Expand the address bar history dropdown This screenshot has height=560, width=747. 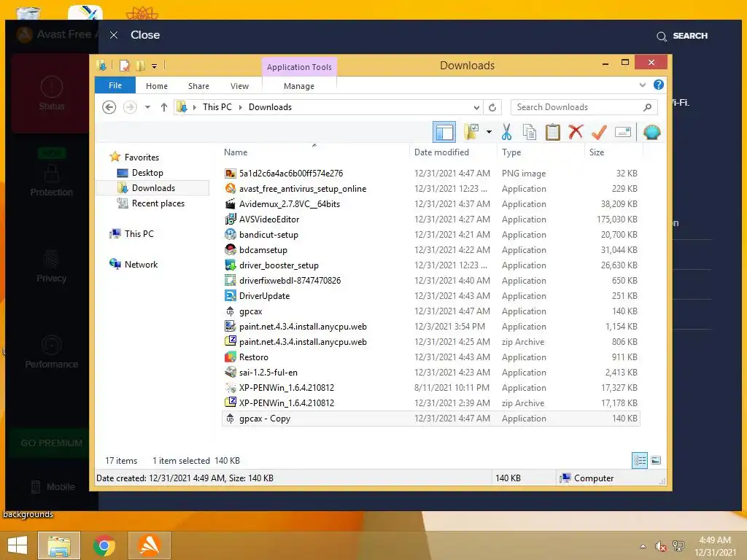pyautogui.click(x=476, y=107)
